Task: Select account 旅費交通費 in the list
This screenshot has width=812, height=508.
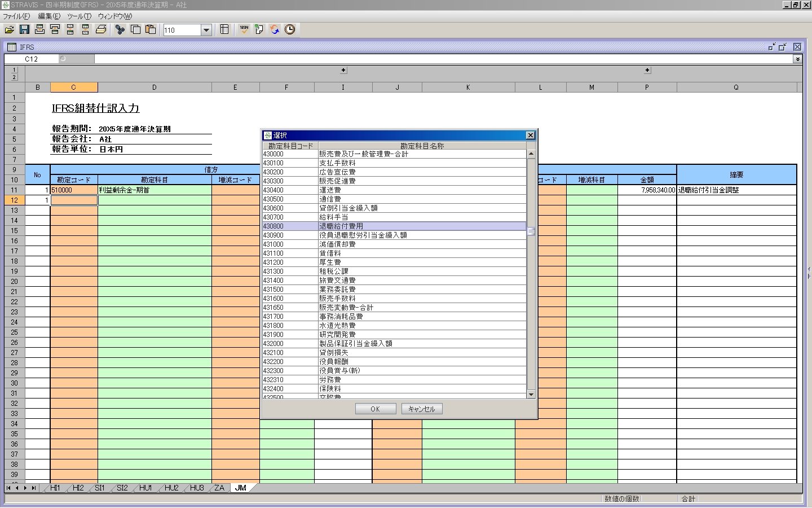Action: [394, 281]
